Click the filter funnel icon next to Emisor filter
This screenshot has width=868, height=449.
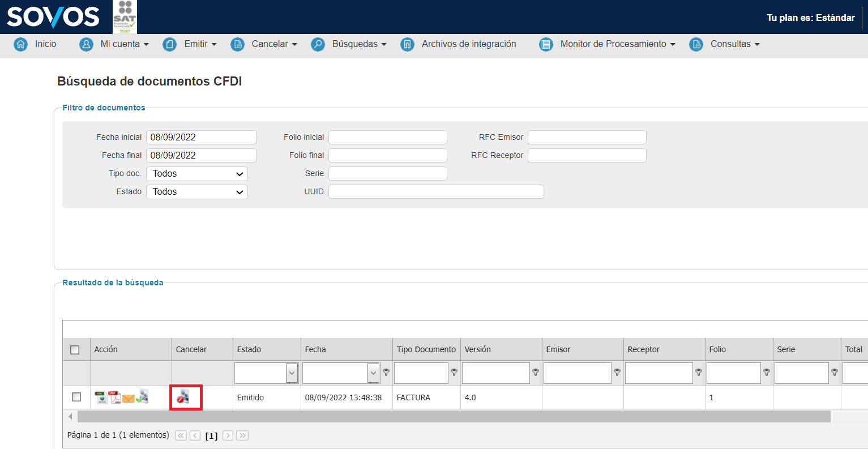pos(617,372)
